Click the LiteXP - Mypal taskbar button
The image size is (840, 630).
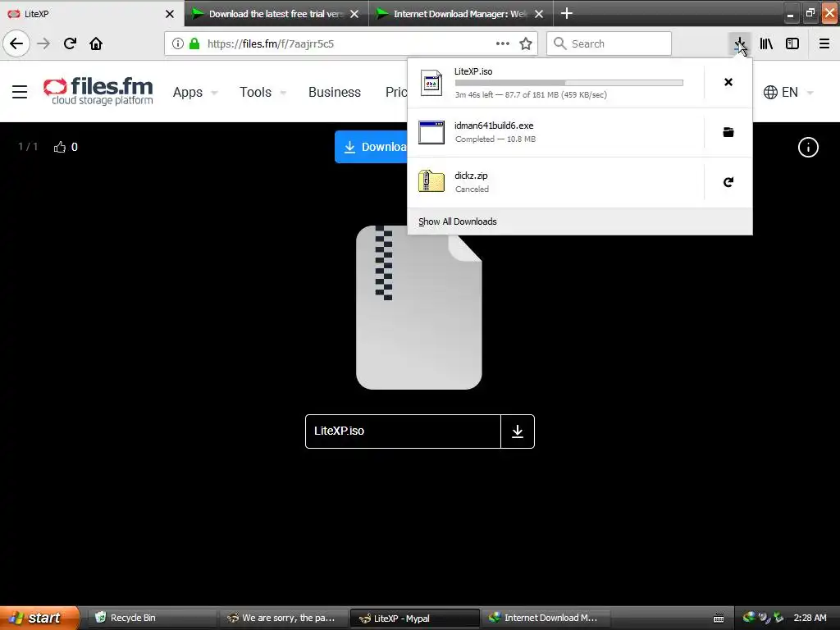point(413,619)
